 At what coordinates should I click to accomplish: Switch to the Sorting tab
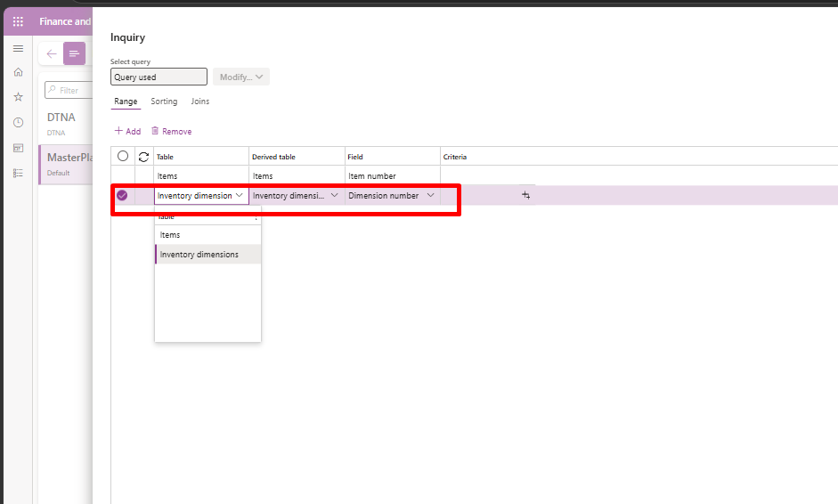click(164, 102)
